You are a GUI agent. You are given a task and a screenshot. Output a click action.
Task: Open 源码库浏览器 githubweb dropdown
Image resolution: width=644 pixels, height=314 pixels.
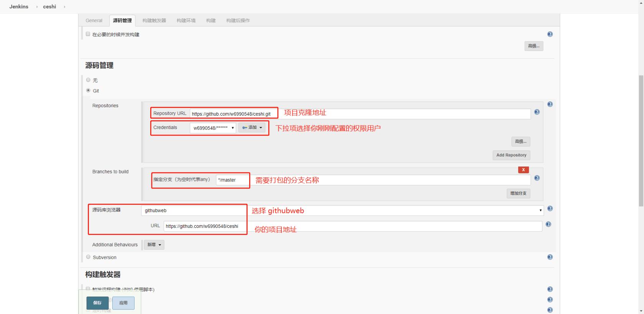coord(342,210)
